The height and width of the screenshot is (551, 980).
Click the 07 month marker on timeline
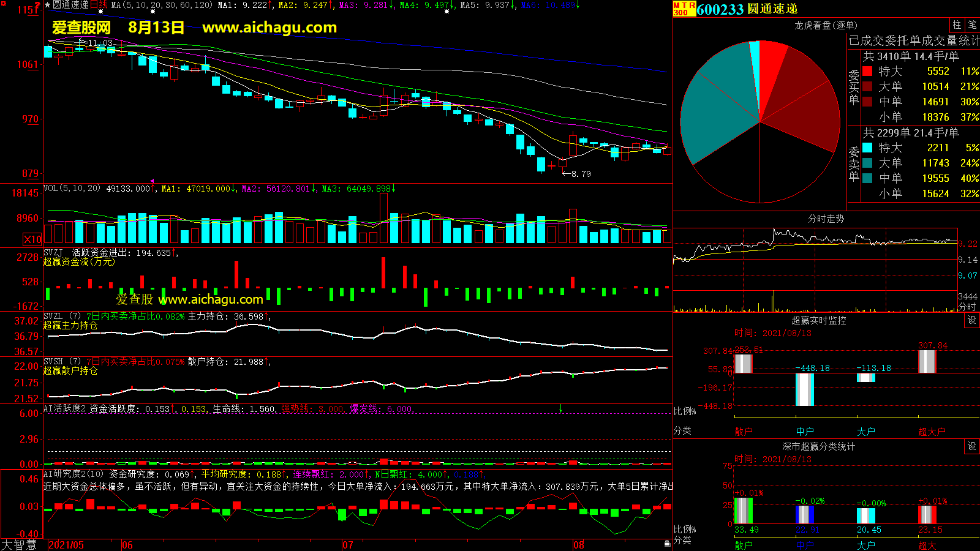point(348,545)
